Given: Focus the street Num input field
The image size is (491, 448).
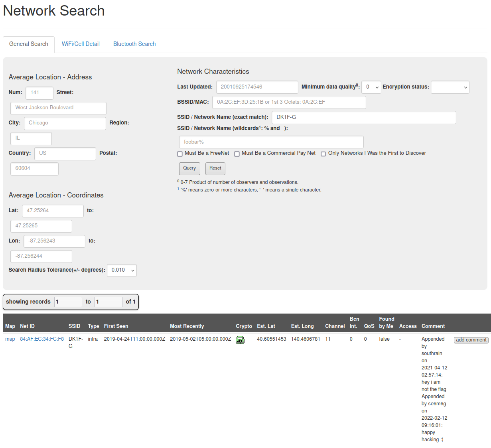Looking at the screenshot, I should coord(39,93).
